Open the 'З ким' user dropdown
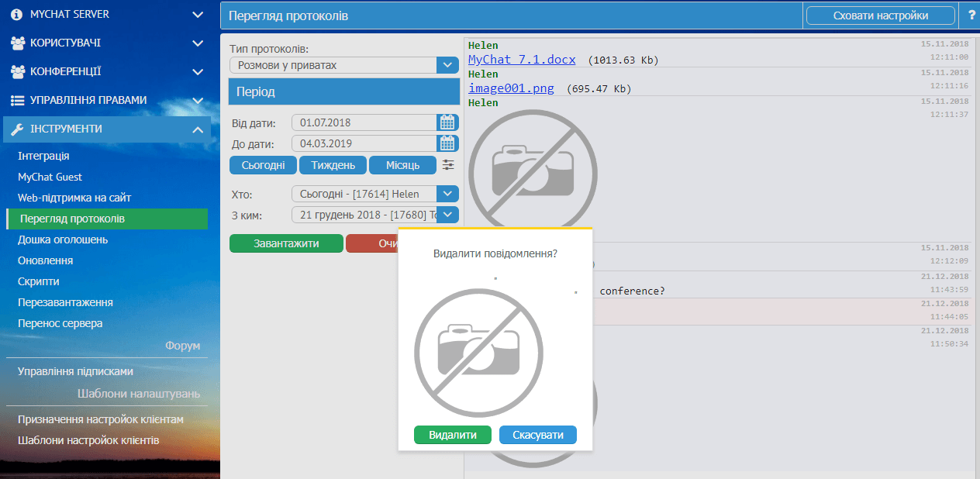The image size is (980, 479). (x=447, y=215)
